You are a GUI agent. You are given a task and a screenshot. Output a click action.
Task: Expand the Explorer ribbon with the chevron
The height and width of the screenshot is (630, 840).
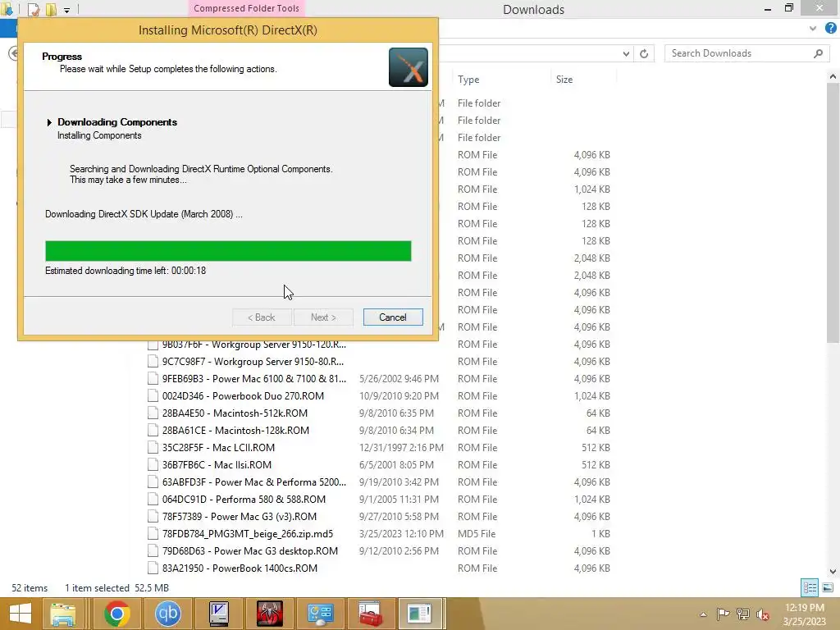click(x=813, y=29)
